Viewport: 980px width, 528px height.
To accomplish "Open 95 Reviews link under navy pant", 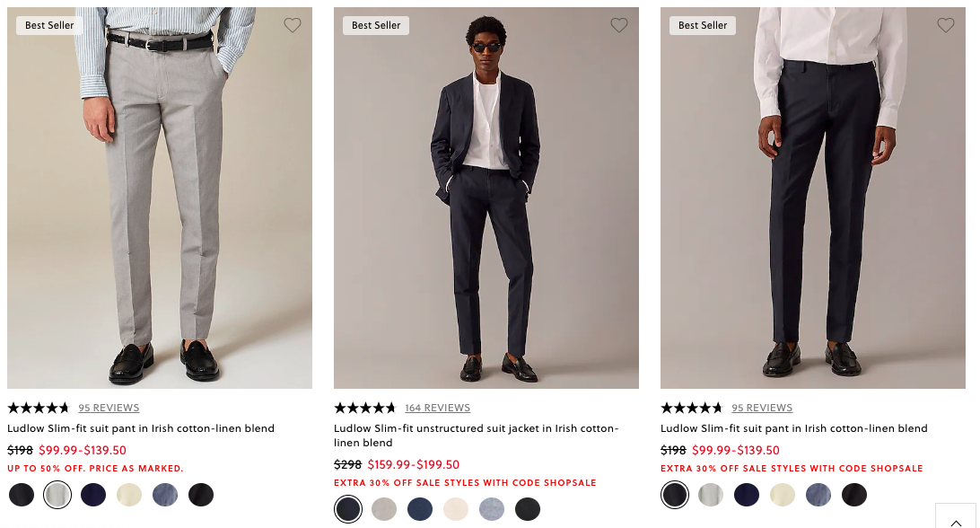I will pos(762,408).
